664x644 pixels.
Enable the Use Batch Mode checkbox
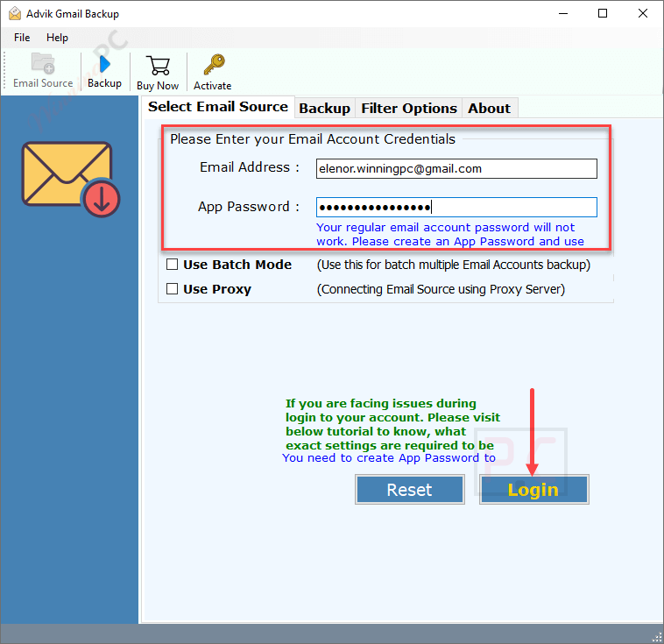(173, 265)
